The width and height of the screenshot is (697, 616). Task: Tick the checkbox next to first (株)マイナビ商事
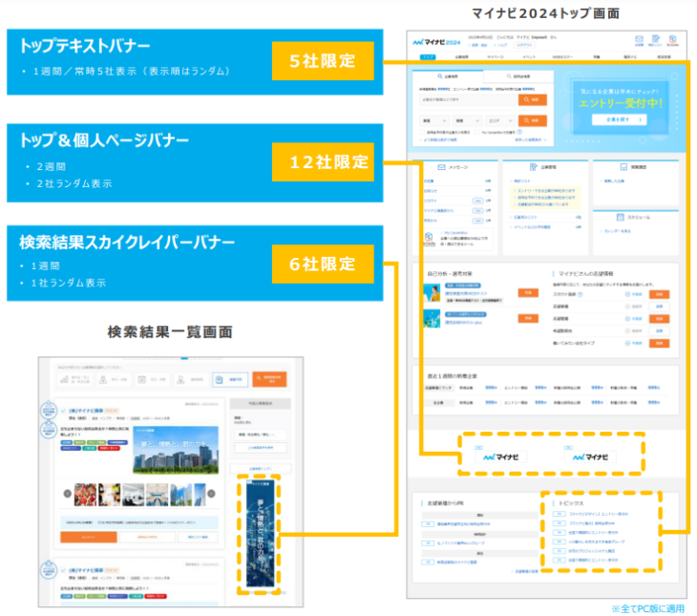(x=65, y=412)
